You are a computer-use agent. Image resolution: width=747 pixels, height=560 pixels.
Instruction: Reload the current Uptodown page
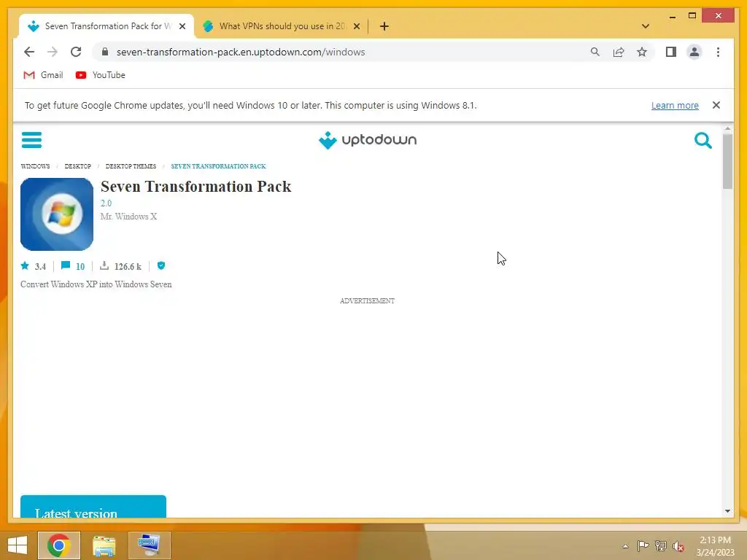point(76,52)
